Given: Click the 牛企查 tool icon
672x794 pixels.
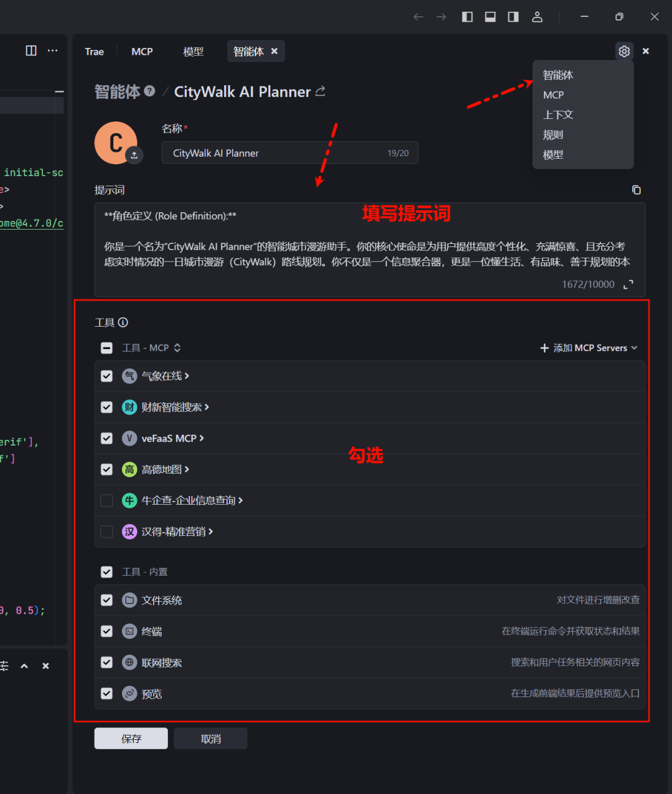Looking at the screenshot, I should [x=129, y=500].
